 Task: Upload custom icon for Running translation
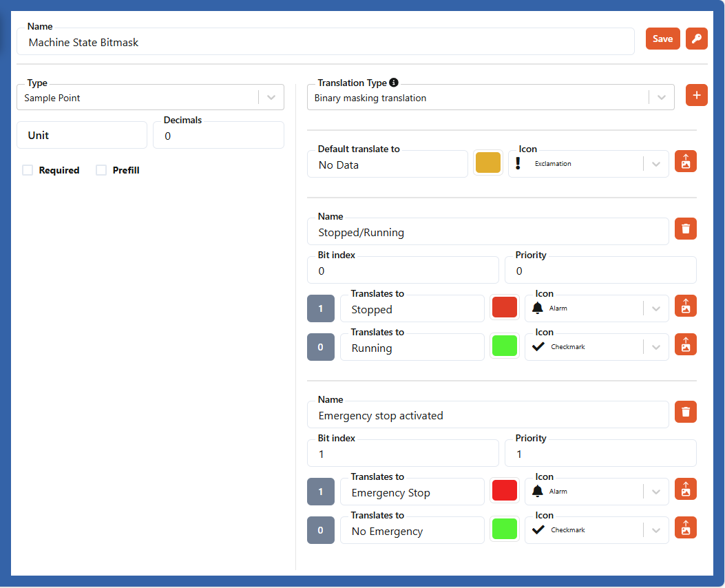click(685, 344)
